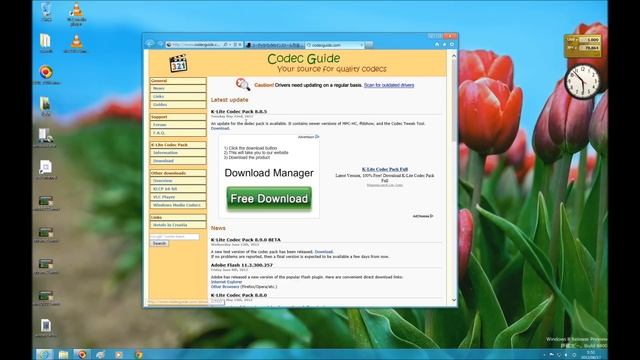Open Windows Media Codecs in the sidebar
The width and height of the screenshot is (640, 360).
click(178, 205)
